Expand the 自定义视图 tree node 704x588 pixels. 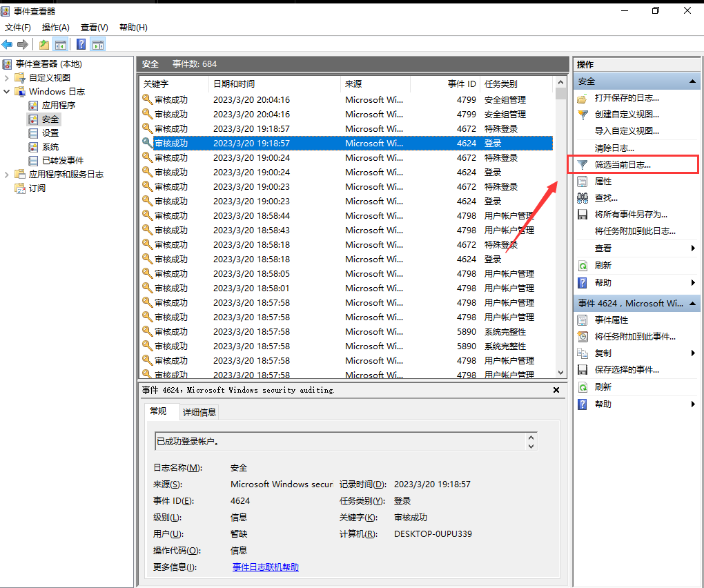(x=7, y=78)
